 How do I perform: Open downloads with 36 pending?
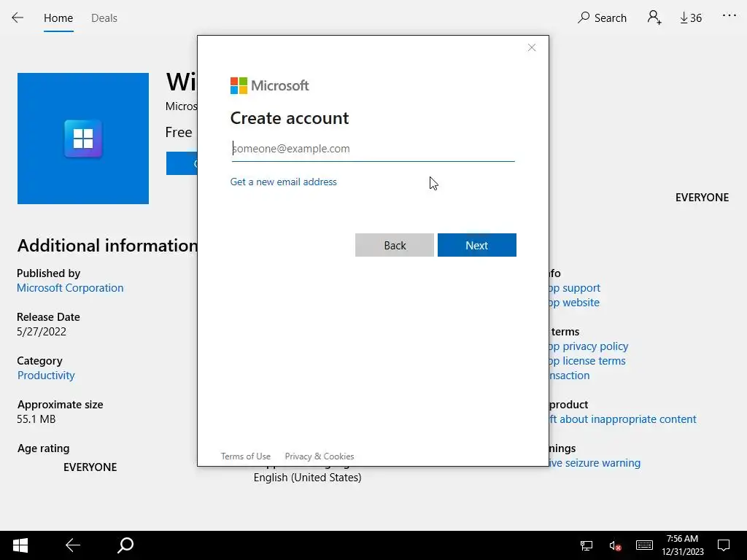click(x=691, y=18)
